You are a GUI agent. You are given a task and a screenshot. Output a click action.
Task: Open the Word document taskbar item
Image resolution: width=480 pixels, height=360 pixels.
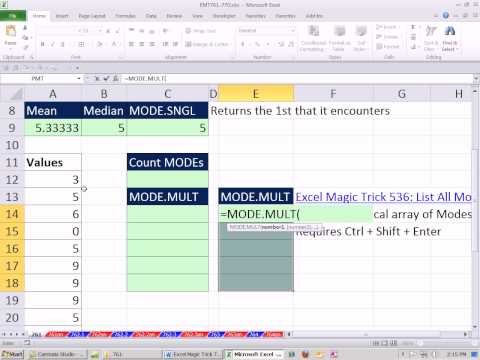(x=192, y=354)
